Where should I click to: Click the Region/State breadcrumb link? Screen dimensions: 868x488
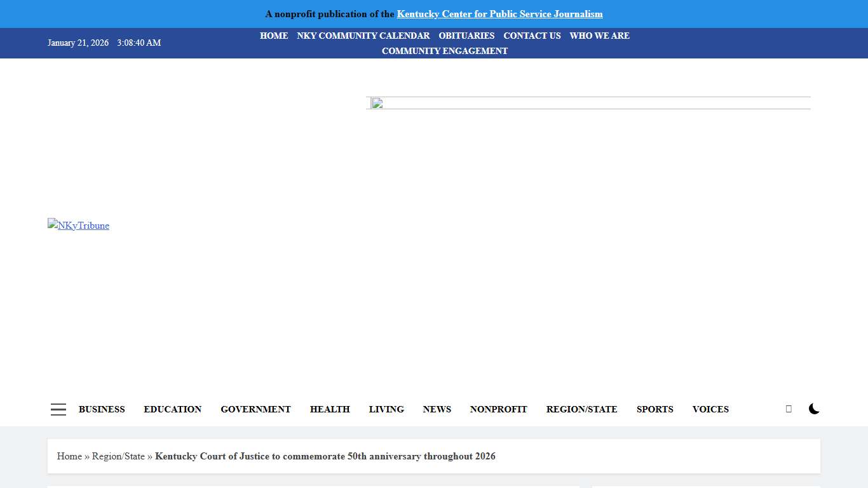pos(118,456)
